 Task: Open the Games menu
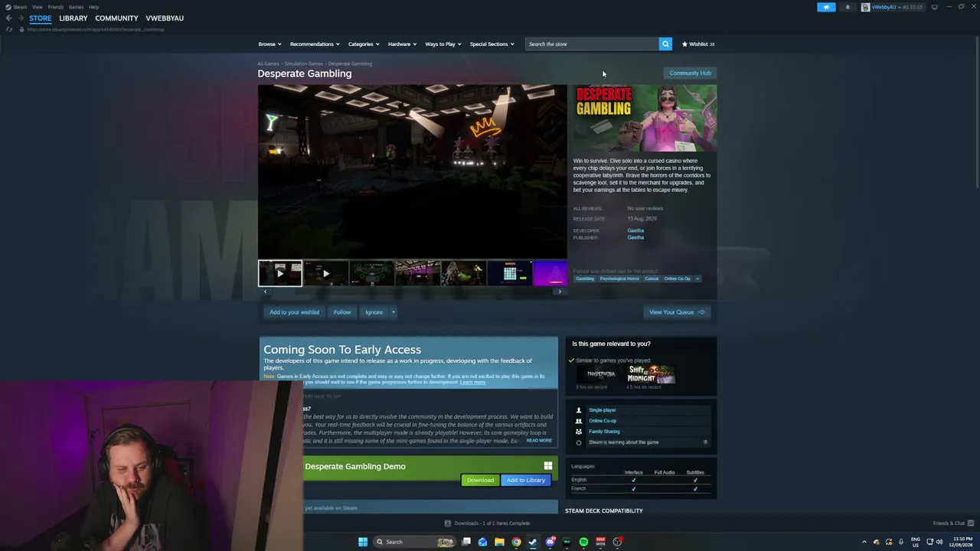point(76,7)
